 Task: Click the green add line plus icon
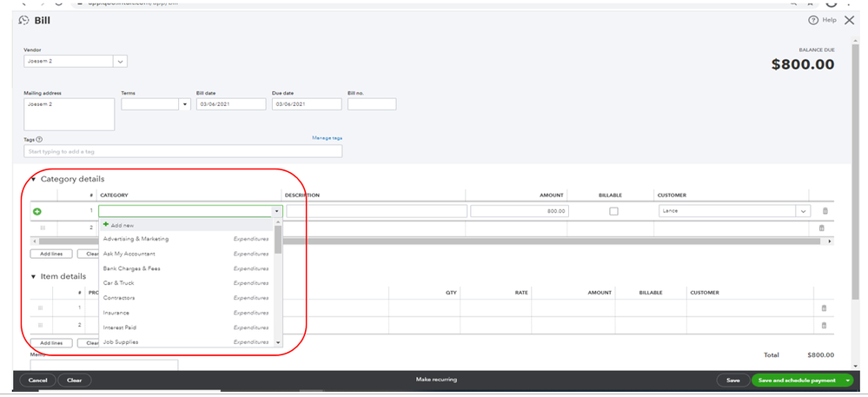tap(37, 211)
